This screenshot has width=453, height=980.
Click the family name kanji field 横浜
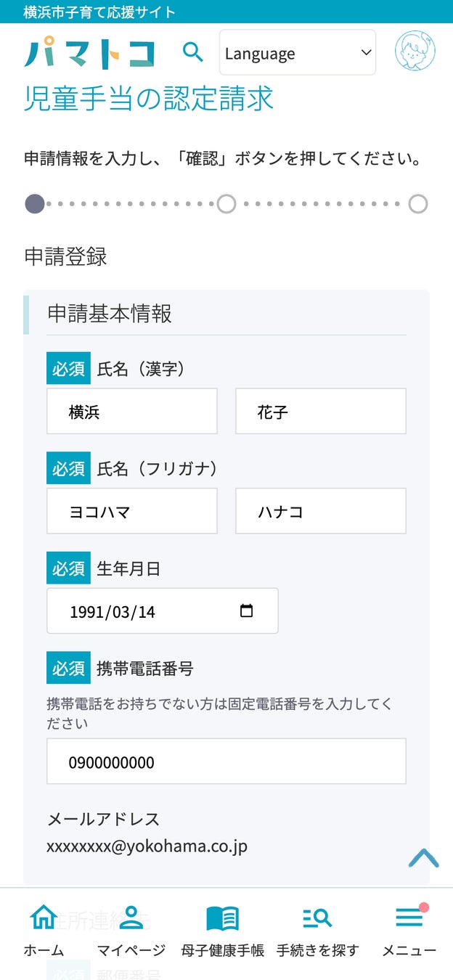click(132, 412)
